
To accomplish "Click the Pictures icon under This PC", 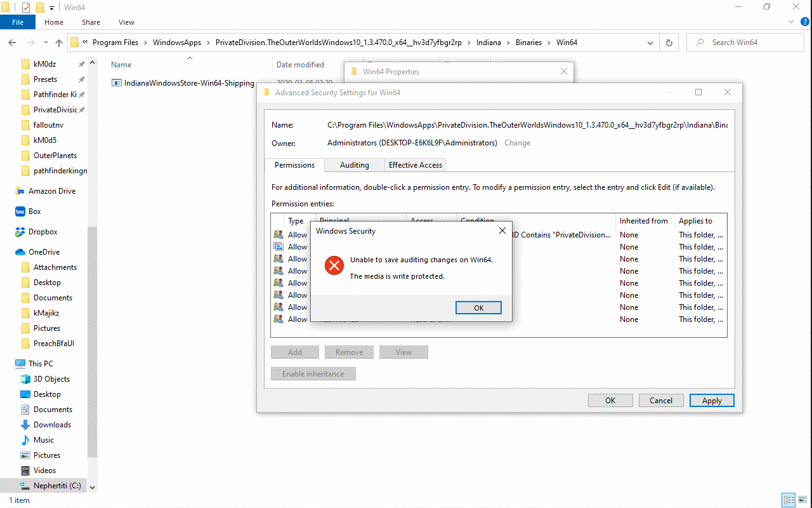I will pos(25,455).
